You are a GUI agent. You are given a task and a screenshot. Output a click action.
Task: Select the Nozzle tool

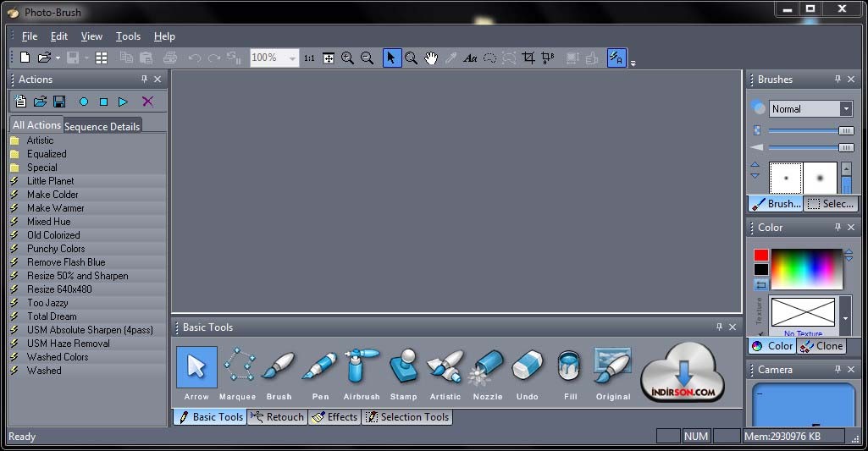click(487, 366)
